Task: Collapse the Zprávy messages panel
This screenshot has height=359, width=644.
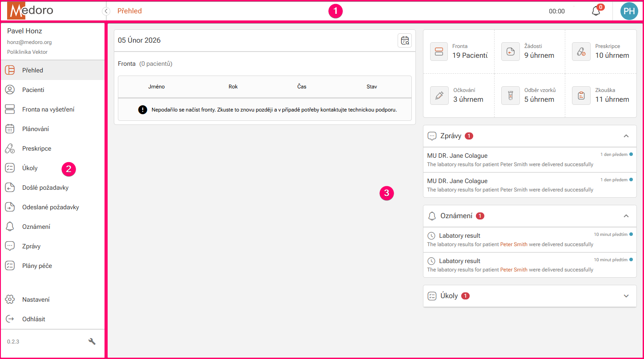Action: click(626, 136)
